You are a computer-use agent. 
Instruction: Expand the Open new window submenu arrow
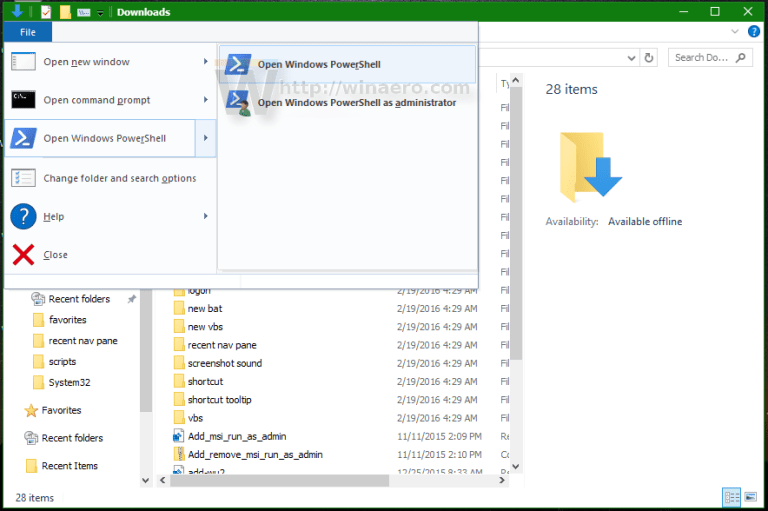[206, 62]
